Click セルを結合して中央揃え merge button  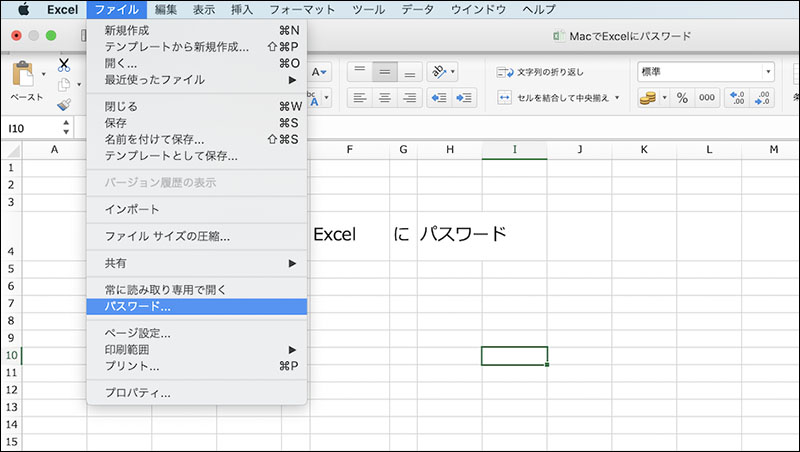pos(553,97)
